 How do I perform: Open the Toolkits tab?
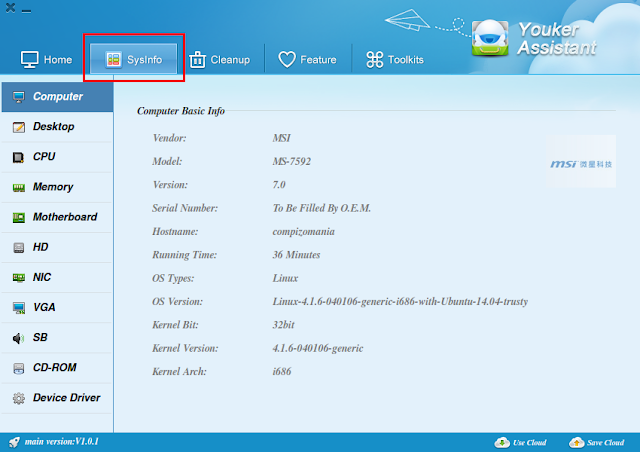click(x=395, y=60)
